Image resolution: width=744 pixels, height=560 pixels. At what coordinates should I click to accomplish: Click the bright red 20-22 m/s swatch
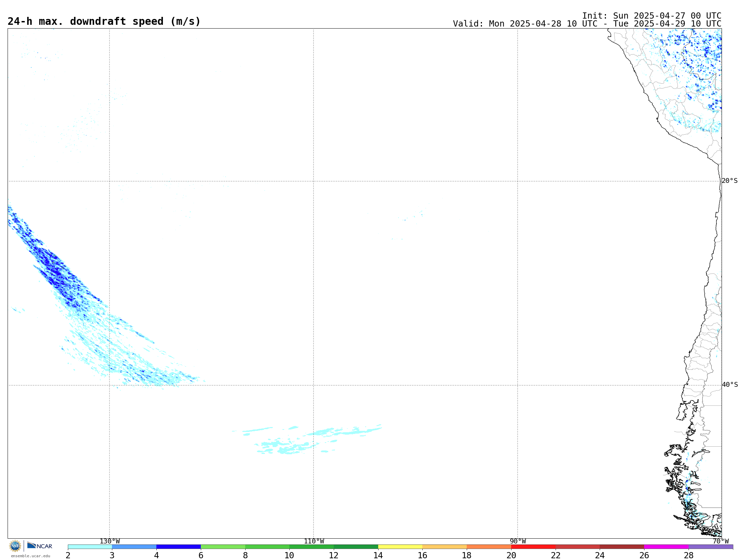pos(533,547)
